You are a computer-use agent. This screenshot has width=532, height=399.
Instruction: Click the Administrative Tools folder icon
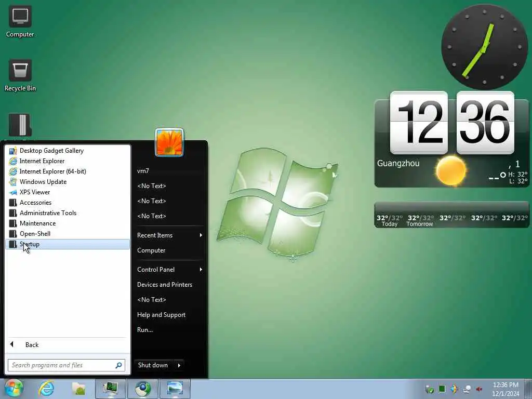(x=13, y=213)
